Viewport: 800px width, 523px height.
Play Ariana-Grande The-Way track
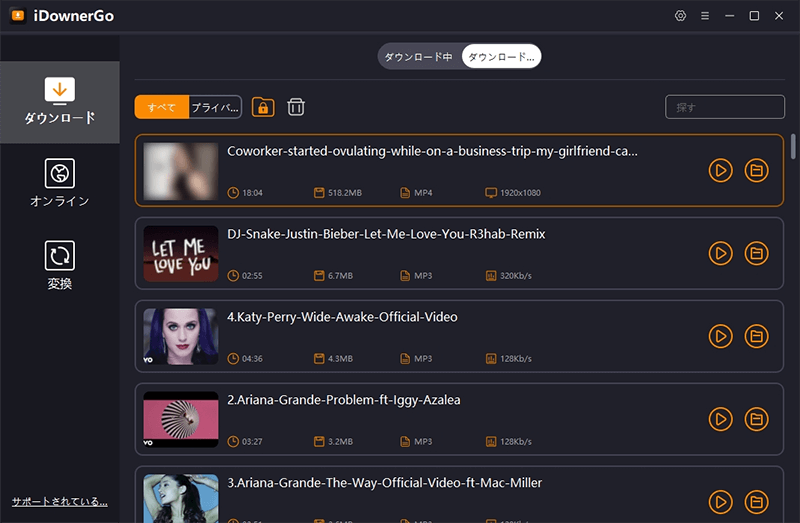(x=720, y=502)
